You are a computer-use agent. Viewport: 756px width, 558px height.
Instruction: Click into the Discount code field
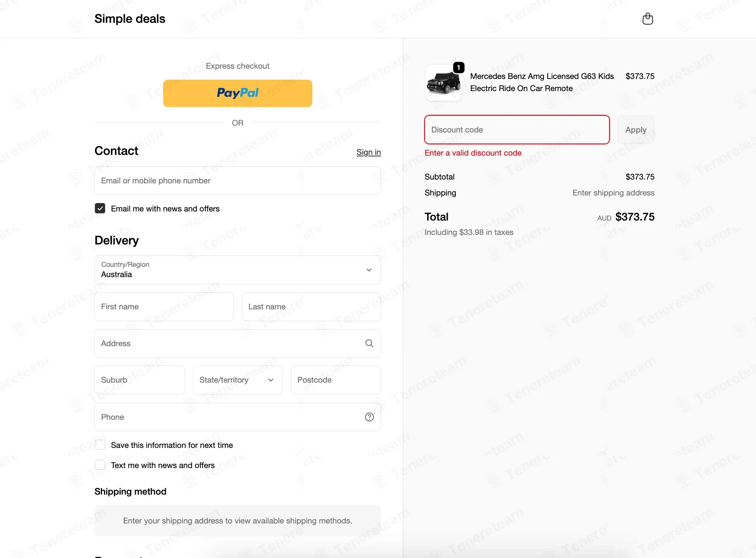coord(517,130)
